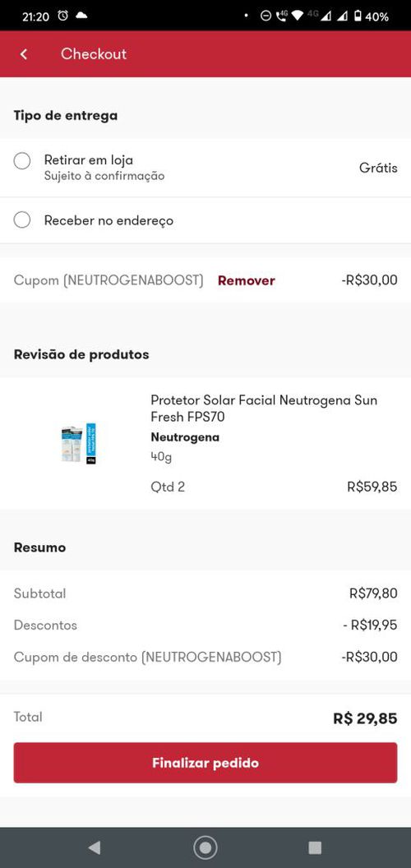This screenshot has width=411, height=868.
Task: Go back using the Checkout header arrow
Action: coord(23,54)
